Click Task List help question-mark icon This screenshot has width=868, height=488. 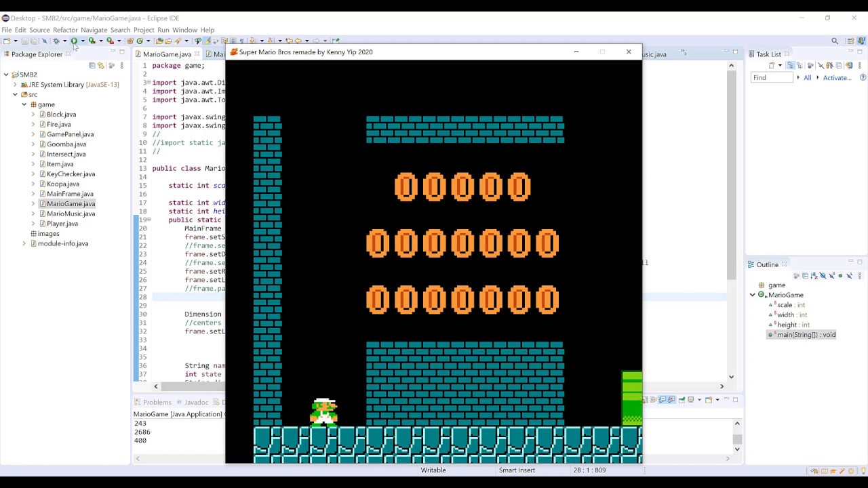[x=863, y=77]
